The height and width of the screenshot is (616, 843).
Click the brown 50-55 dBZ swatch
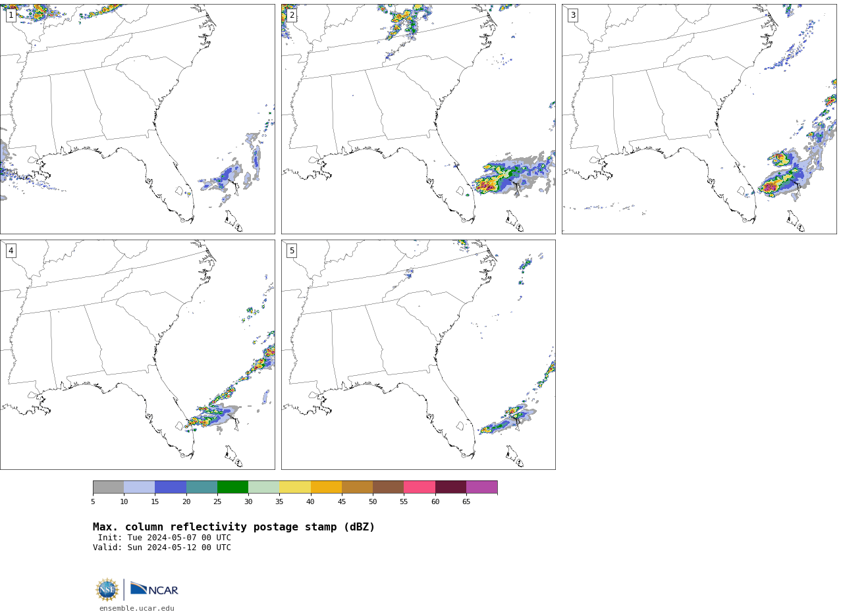pos(388,487)
